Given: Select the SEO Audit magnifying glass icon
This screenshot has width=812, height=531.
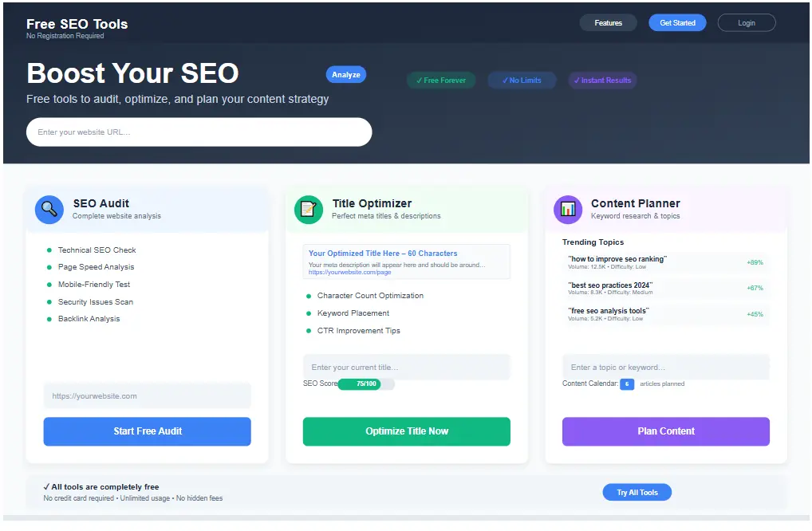Looking at the screenshot, I should click(49, 209).
